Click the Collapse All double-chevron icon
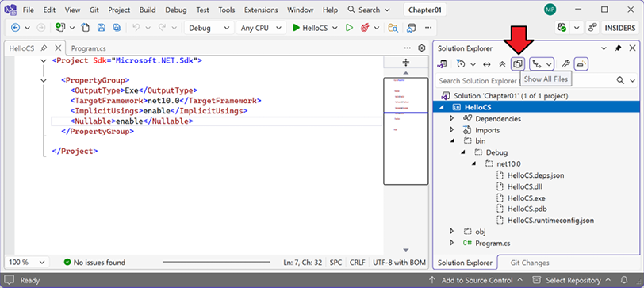 tap(502, 64)
